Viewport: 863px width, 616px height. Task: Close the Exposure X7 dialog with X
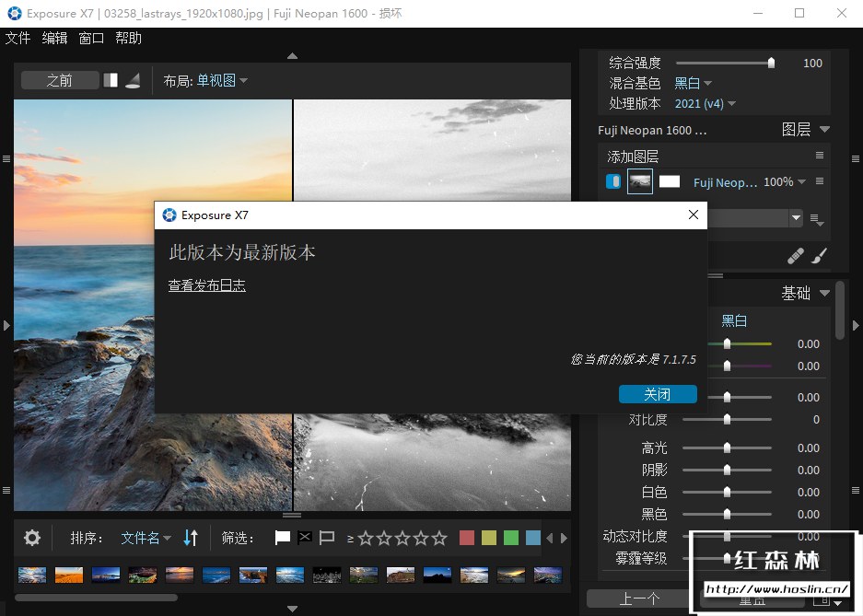[x=694, y=215]
